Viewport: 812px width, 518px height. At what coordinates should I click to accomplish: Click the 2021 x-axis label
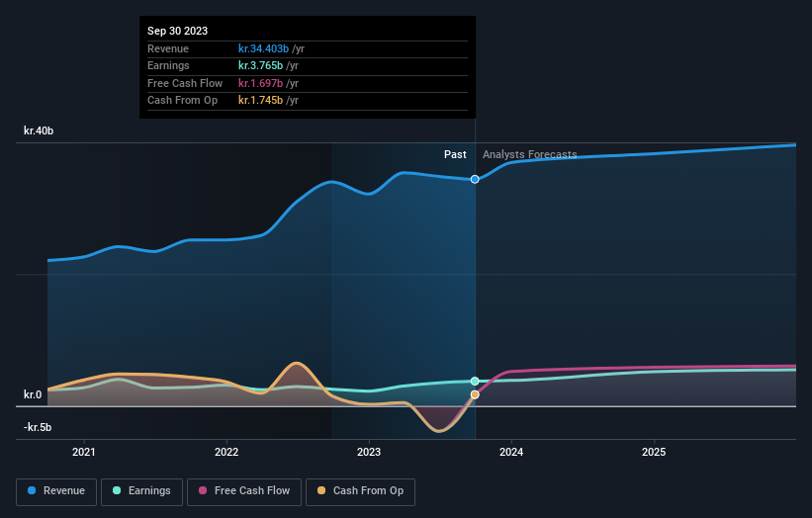pyautogui.click(x=84, y=453)
